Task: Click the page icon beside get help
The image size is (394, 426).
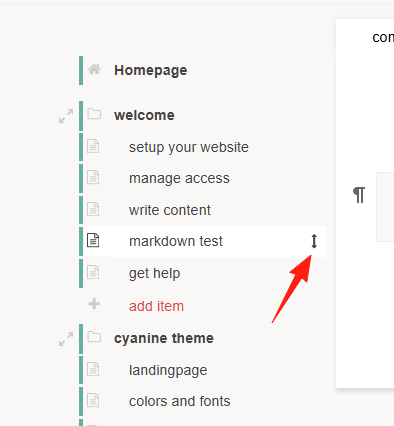Action: 93,272
